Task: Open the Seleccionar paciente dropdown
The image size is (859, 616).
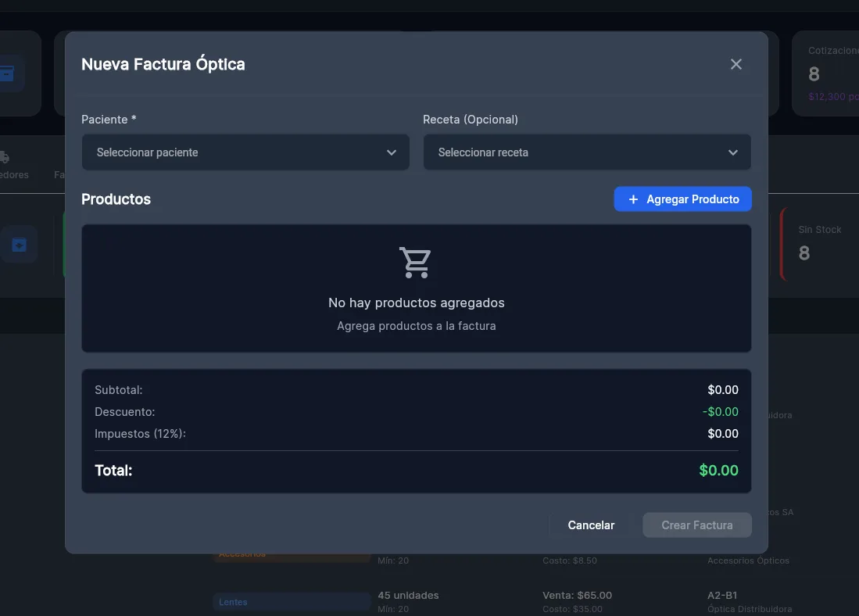Action: coord(245,152)
